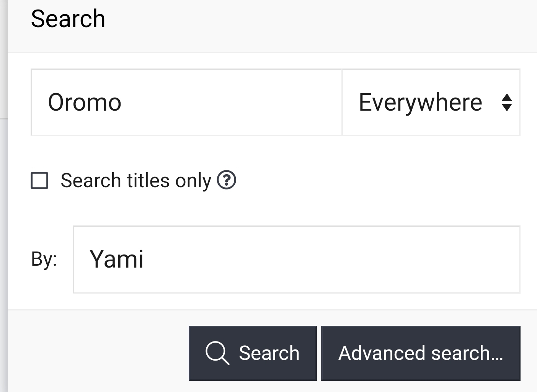Click the word Everywhere in the selector
Image resolution: width=537 pixels, height=392 pixels.
tap(420, 103)
